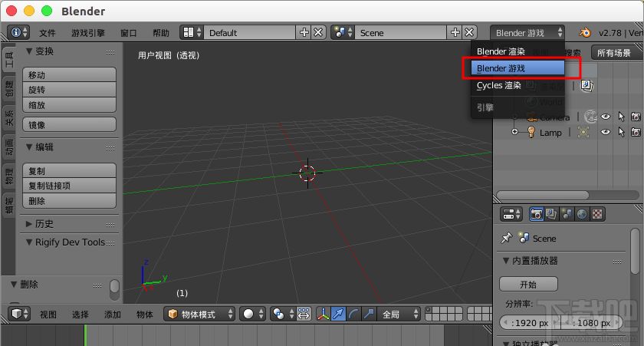
Task: Click the green current frame marker in timeline
Action: (85, 335)
